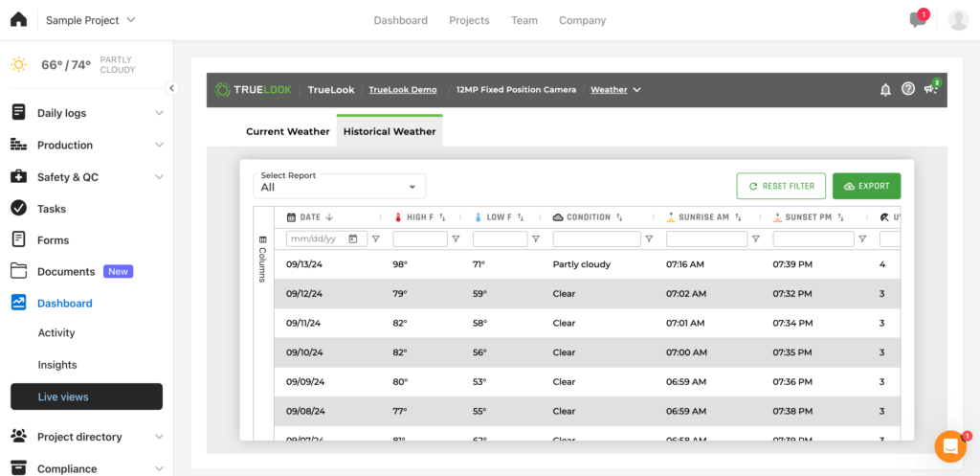Sort by the Date column header
The image size is (980, 476).
[x=310, y=217]
